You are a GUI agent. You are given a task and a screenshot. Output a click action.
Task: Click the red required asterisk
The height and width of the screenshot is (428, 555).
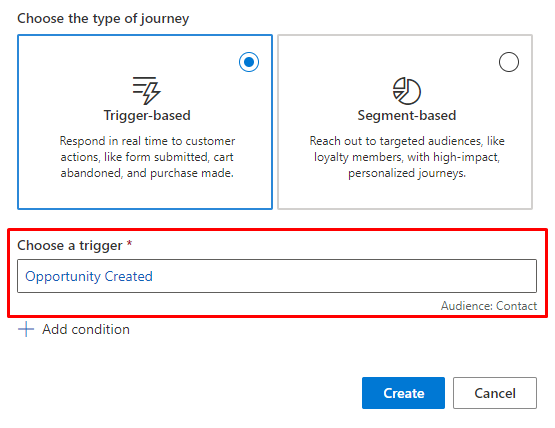[x=130, y=243]
